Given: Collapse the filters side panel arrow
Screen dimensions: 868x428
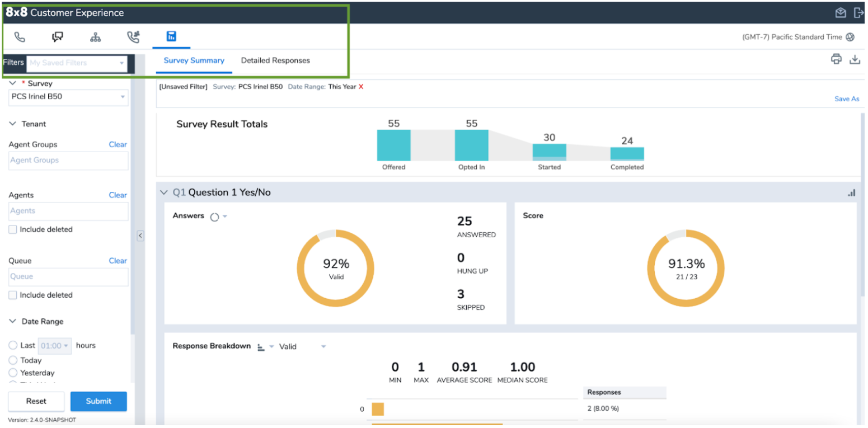Looking at the screenshot, I should click(140, 236).
